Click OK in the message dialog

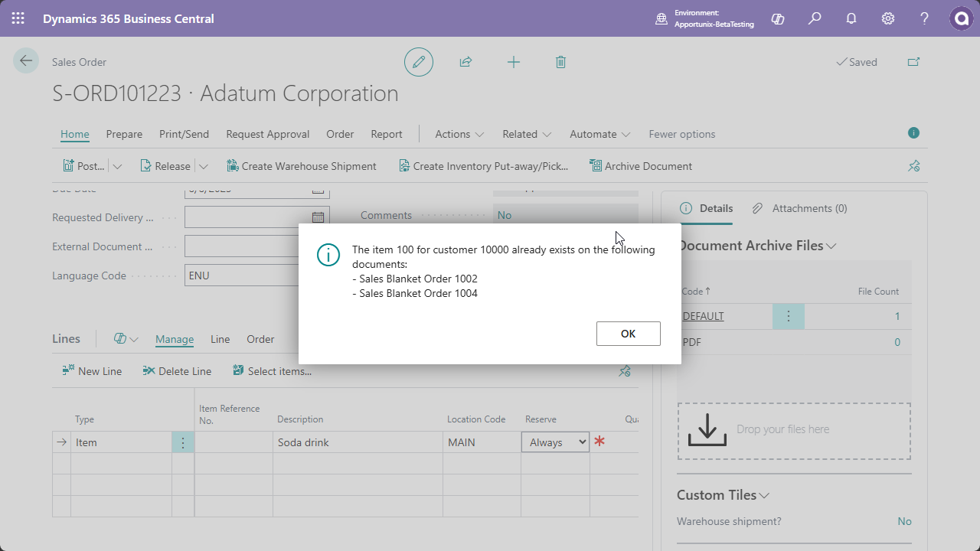pyautogui.click(x=629, y=334)
